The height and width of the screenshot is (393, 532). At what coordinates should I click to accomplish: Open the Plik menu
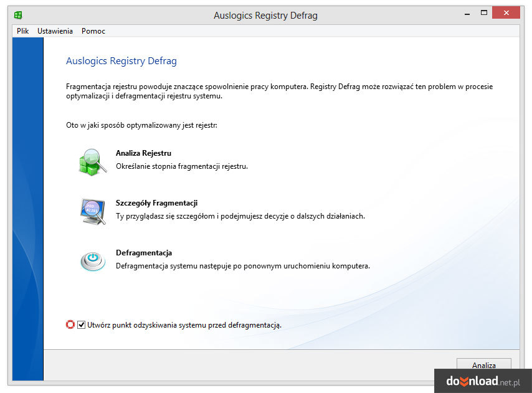[22, 31]
